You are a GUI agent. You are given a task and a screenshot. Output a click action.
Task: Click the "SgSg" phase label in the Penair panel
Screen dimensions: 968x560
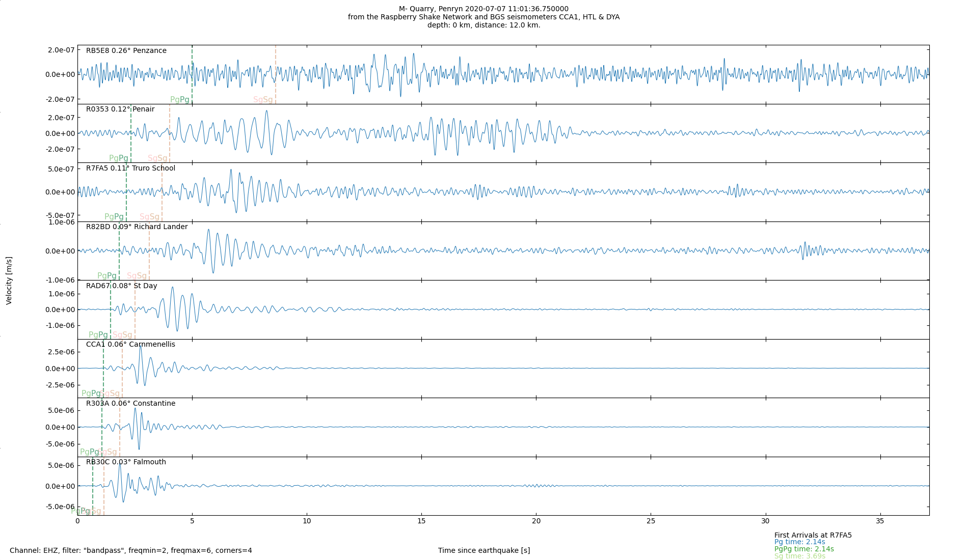coord(157,158)
